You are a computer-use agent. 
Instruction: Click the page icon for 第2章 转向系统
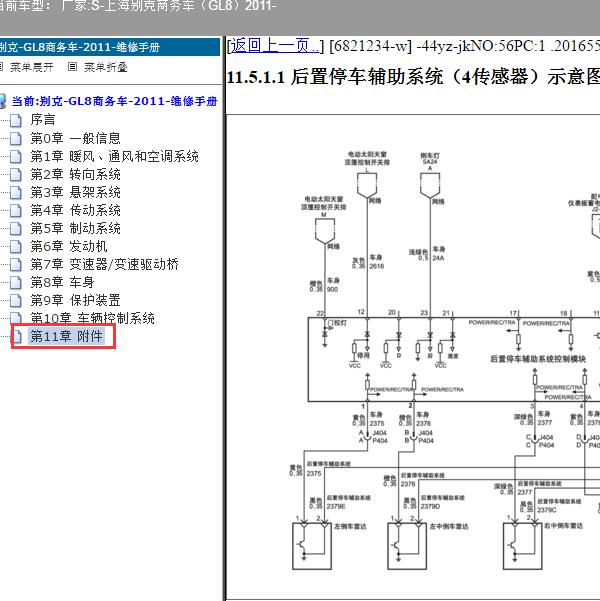point(16,174)
